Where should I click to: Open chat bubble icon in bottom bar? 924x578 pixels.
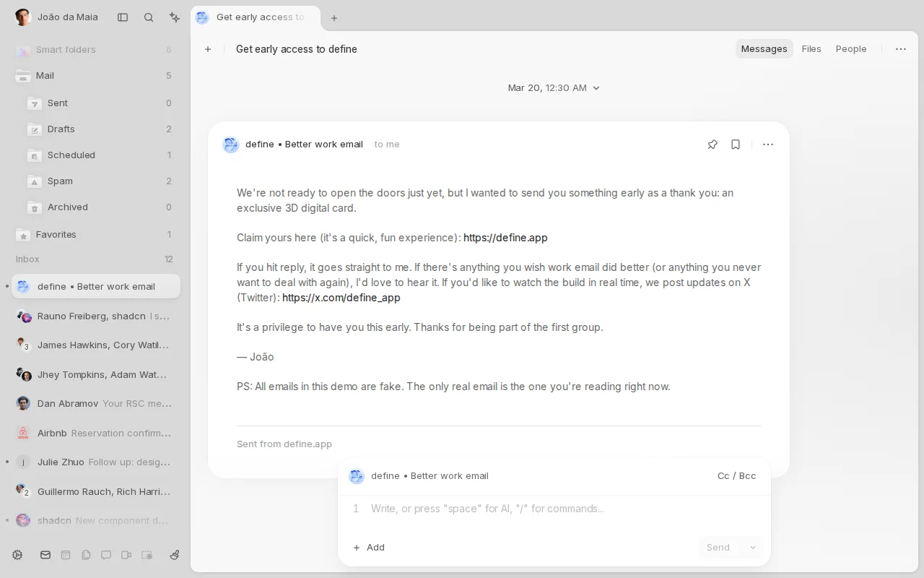tap(106, 555)
